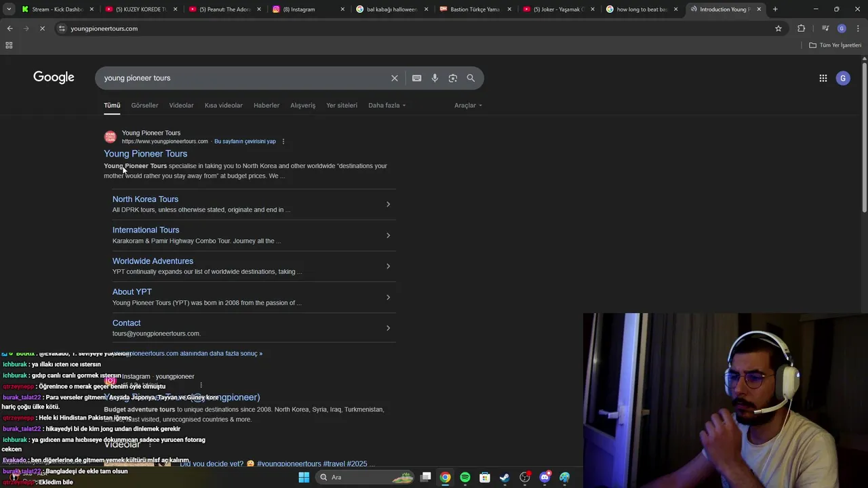Open Discord from the taskbar
The image size is (868, 488).
545,477
